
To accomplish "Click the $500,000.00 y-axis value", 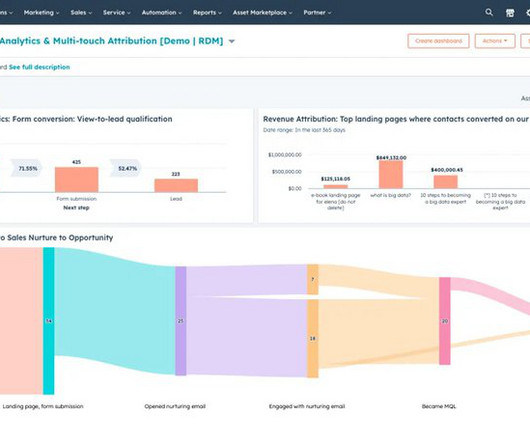I will click(287, 172).
